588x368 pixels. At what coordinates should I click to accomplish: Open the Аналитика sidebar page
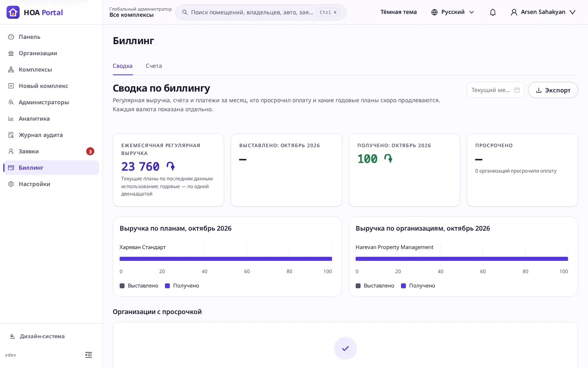pyautogui.click(x=51, y=119)
